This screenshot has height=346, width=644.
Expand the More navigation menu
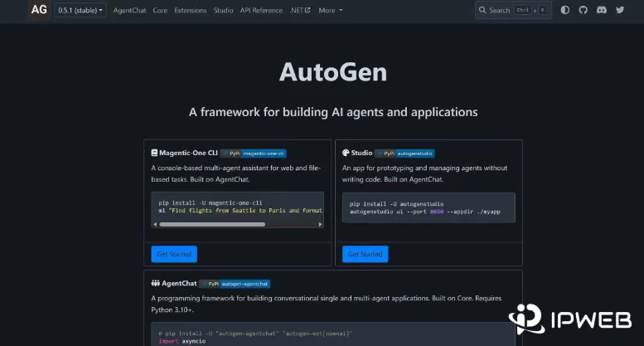pyautogui.click(x=330, y=10)
